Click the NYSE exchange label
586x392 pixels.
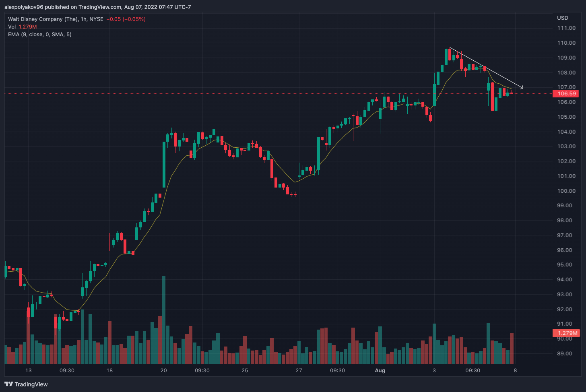click(96, 19)
